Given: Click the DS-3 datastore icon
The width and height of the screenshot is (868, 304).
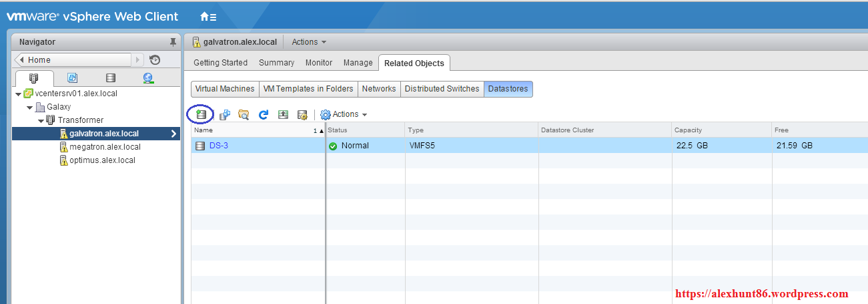Looking at the screenshot, I should 200,146.
